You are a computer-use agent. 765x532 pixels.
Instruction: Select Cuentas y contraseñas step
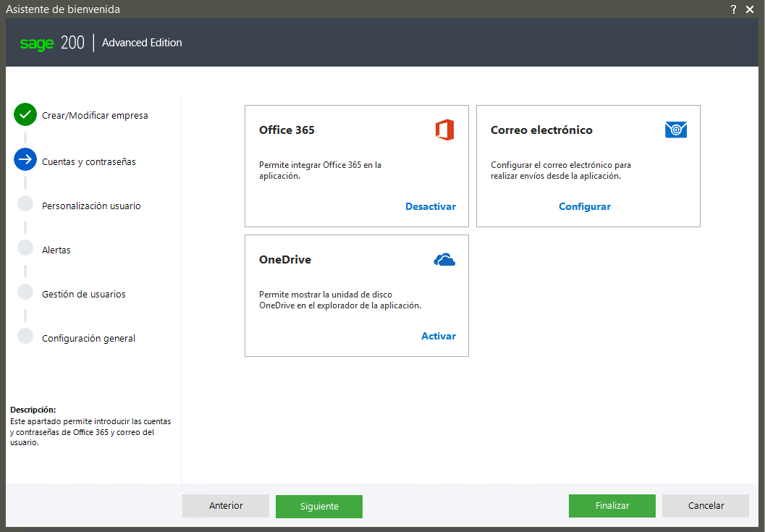[x=89, y=162]
